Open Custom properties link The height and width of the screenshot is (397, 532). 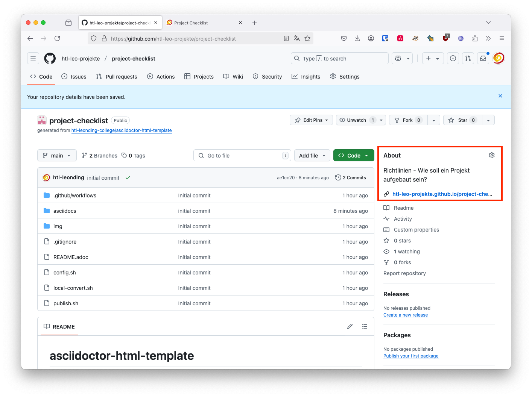[416, 230]
